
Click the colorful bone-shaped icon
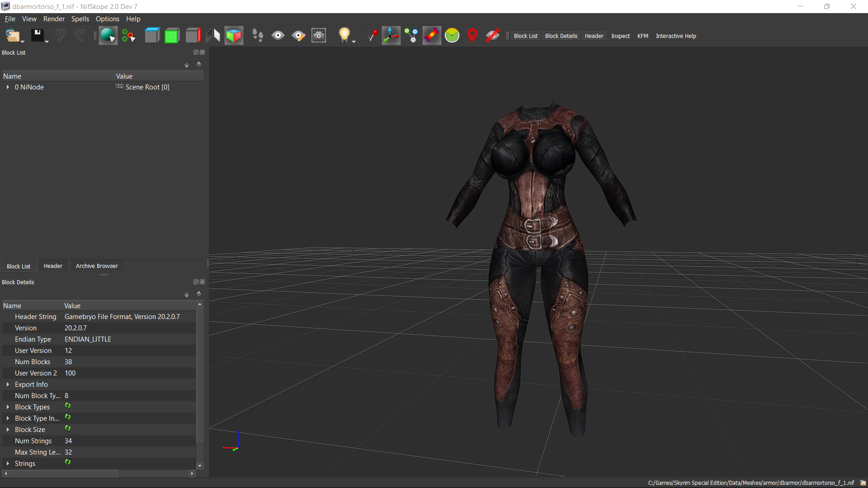(x=432, y=36)
